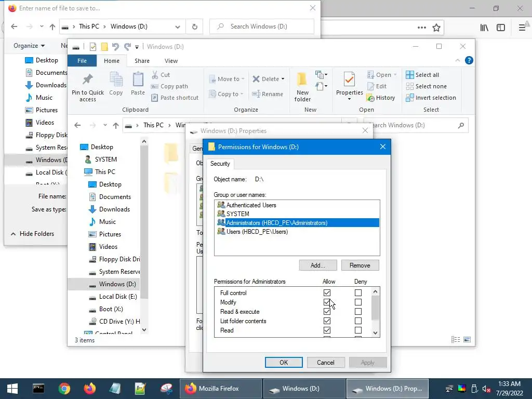Switch to details view in Explorer status bar
This screenshot has width=532, height=399.
[456, 340]
